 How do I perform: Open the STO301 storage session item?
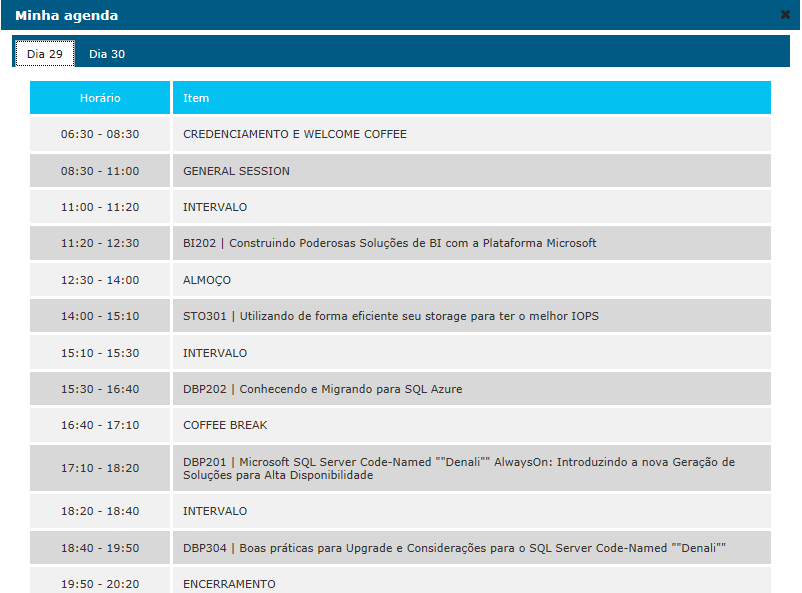pos(391,316)
